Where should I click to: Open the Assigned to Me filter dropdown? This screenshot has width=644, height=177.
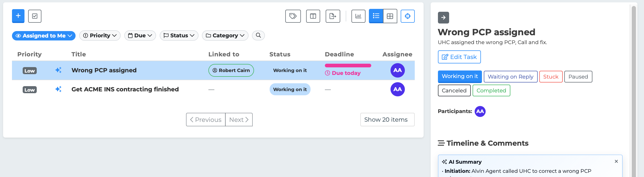(x=44, y=36)
